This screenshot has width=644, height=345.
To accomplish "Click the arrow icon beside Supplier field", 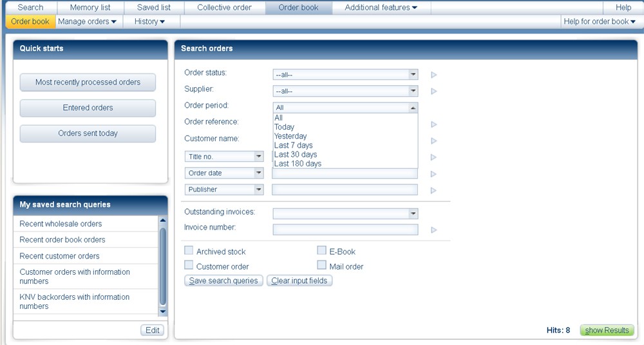I will (x=434, y=92).
